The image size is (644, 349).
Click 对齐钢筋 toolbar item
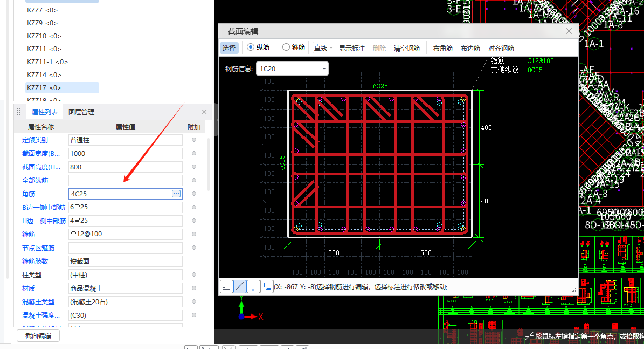click(501, 48)
